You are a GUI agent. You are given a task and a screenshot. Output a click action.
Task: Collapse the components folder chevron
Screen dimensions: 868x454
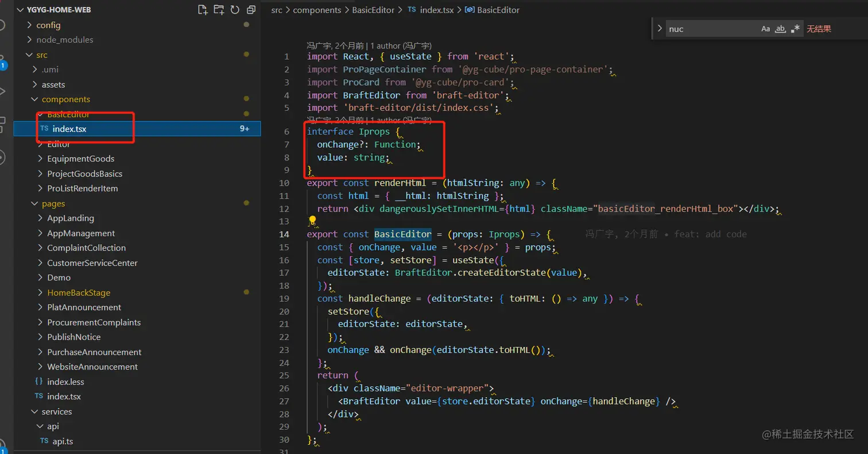click(x=35, y=99)
